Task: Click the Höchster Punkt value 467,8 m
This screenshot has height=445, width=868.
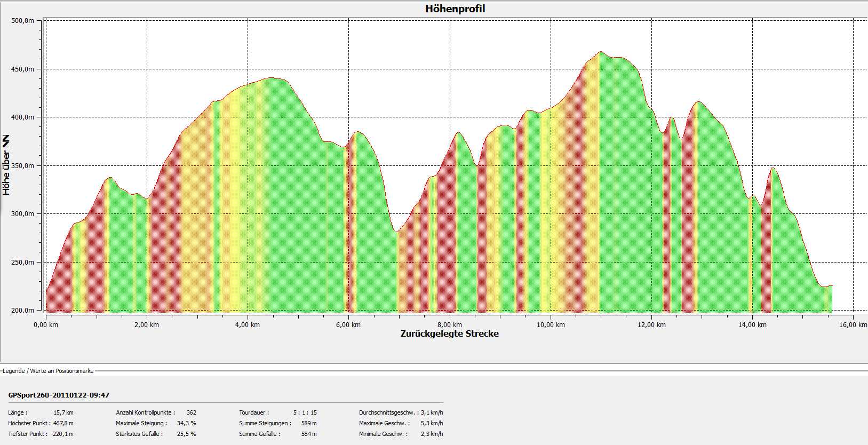Action: pyautogui.click(x=63, y=423)
